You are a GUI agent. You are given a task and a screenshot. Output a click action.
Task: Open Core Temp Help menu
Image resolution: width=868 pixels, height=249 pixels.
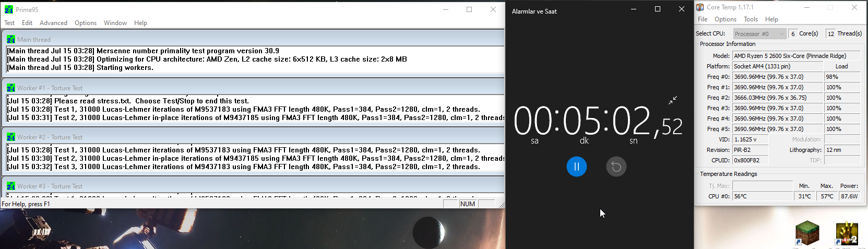tap(771, 19)
